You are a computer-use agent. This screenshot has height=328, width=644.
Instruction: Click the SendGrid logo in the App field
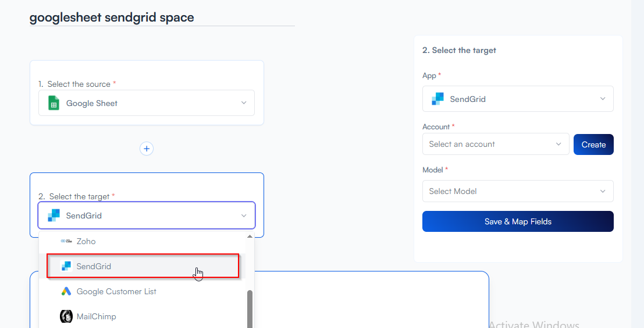[437, 99]
